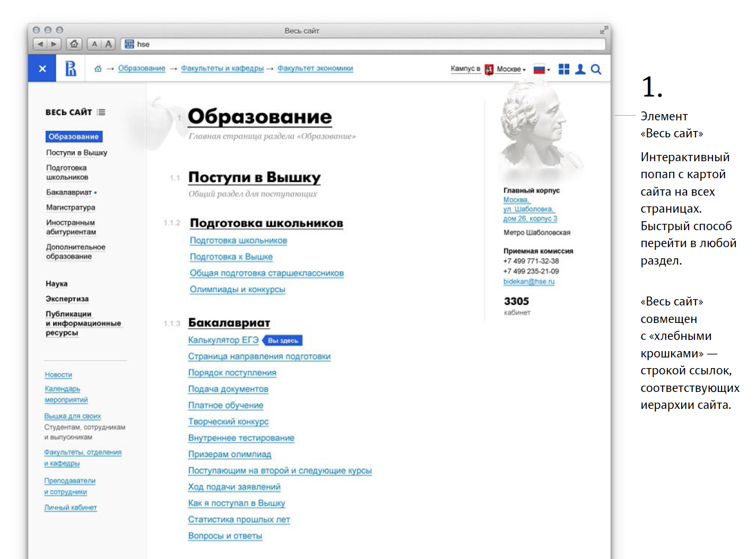Open breadcrumb Факультет экономики

[315, 68]
